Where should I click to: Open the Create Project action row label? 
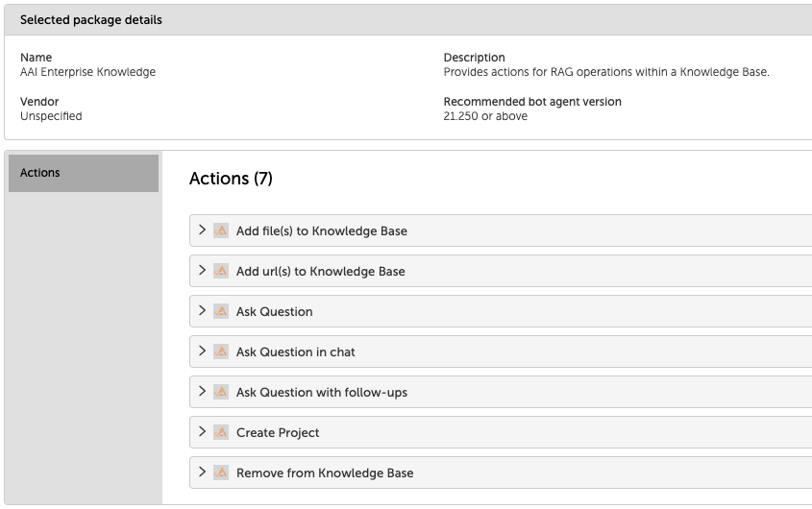pyautogui.click(x=278, y=433)
